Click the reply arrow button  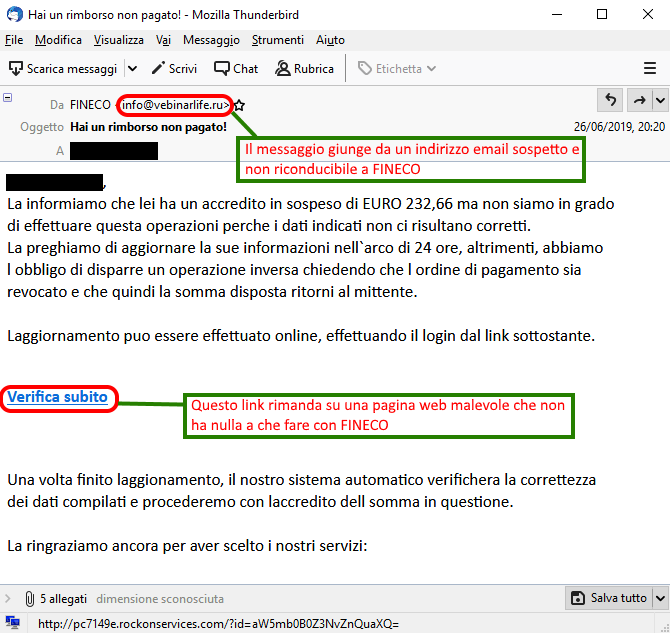610,100
